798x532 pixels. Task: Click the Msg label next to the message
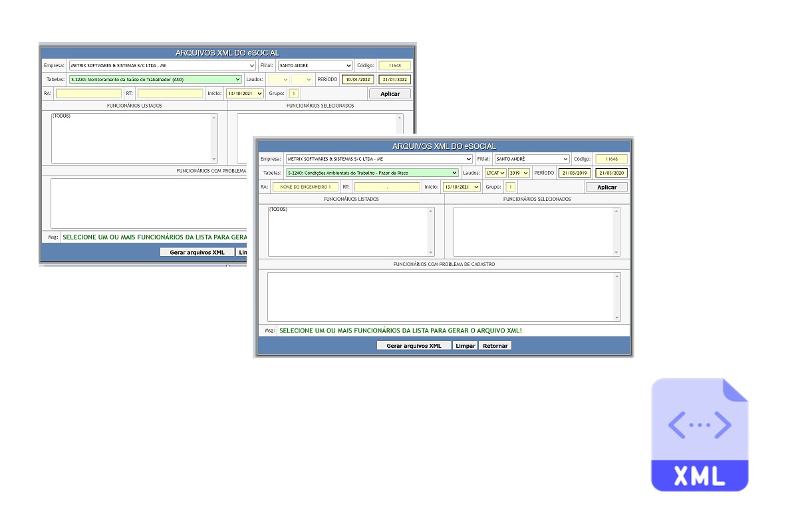pos(269,330)
